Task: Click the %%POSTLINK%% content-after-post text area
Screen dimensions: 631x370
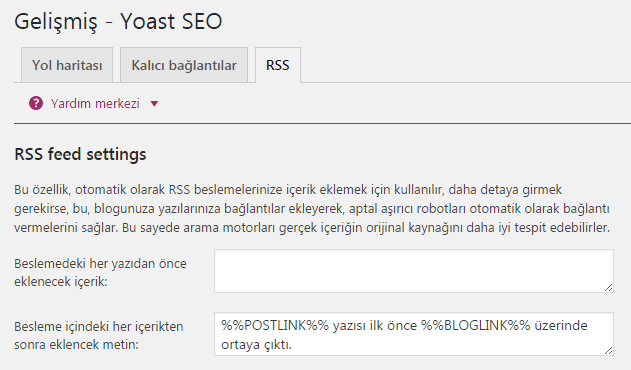Action: point(414,334)
